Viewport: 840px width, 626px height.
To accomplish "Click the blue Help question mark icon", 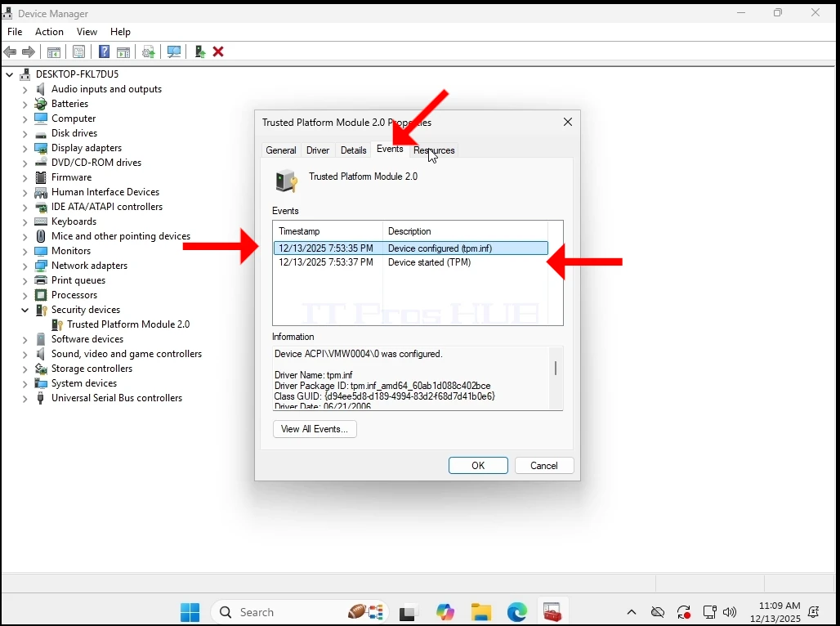I will pyautogui.click(x=105, y=52).
